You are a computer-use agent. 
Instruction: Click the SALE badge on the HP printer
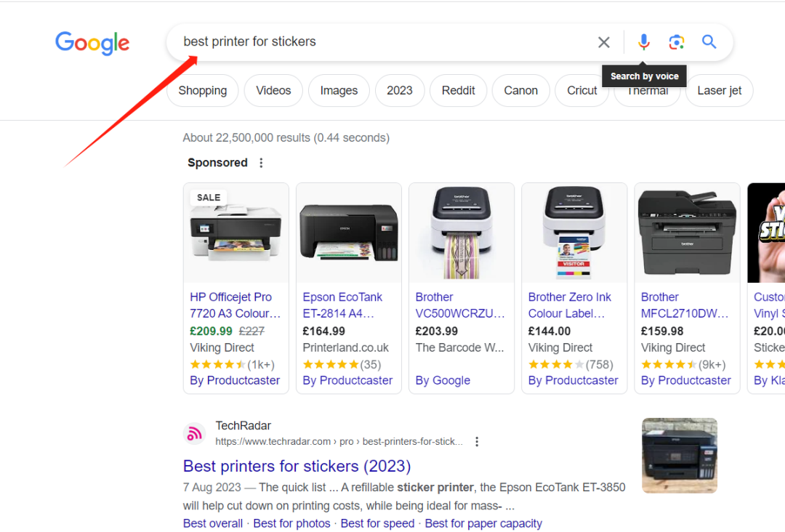point(209,198)
